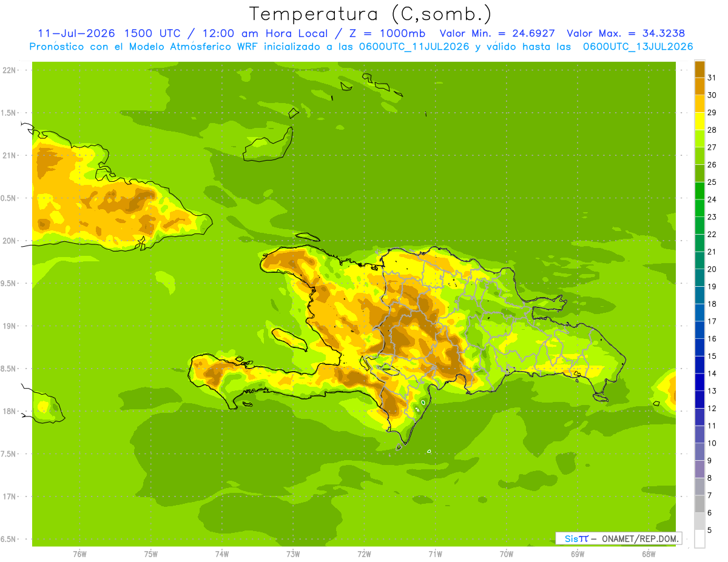
Task: Click the longitude label '75W'
Action: tap(151, 554)
